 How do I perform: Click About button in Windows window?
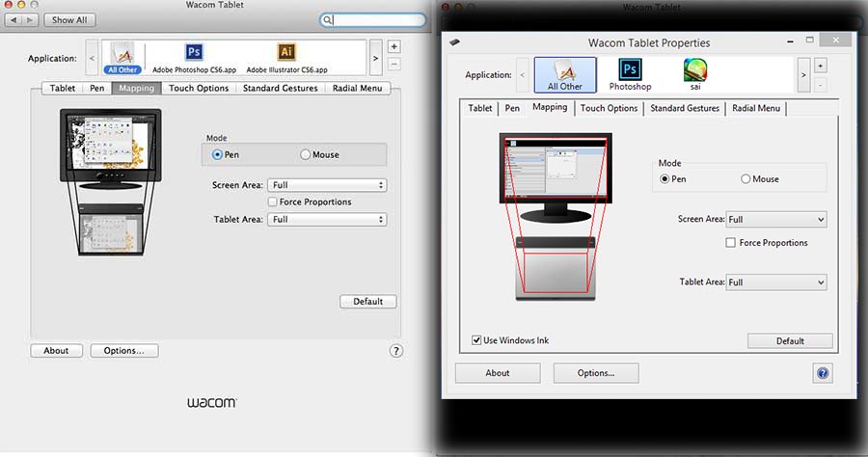click(x=497, y=373)
